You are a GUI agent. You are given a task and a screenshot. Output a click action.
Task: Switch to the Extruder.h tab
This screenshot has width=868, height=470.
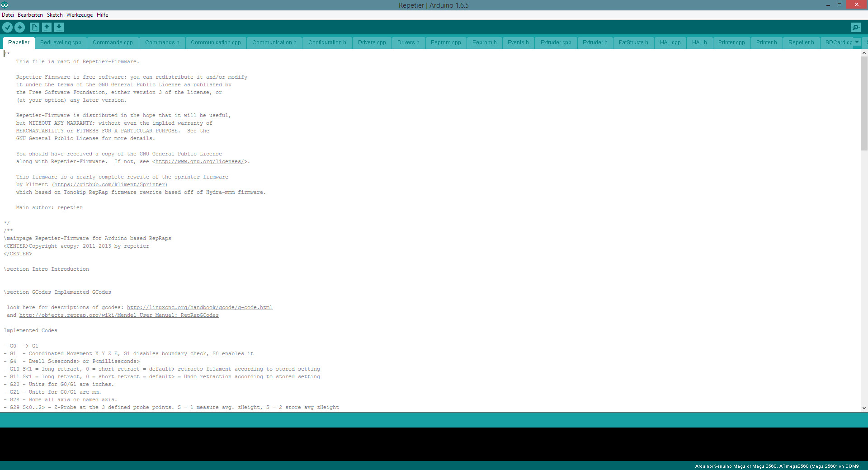click(595, 42)
